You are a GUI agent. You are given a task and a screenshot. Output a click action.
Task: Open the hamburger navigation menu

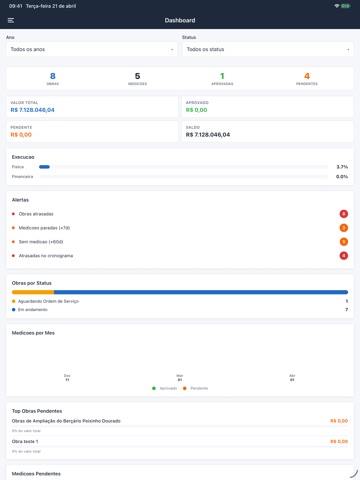coord(11,20)
